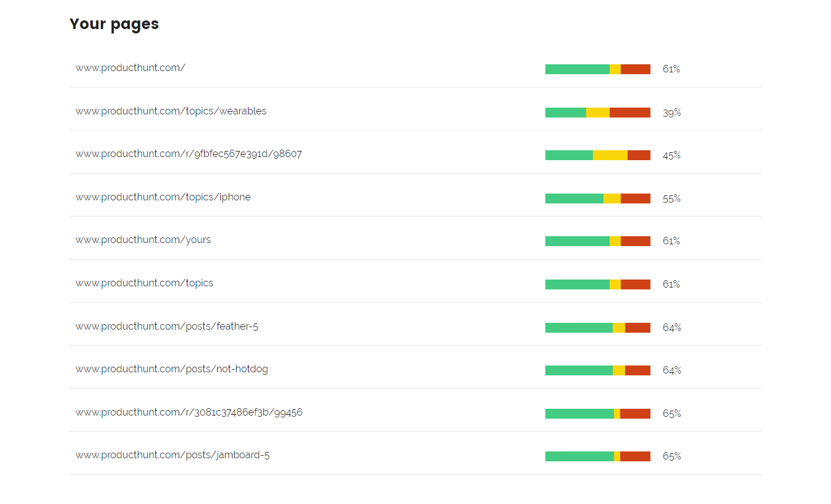Click the score bar for producthunt.com/yours
This screenshot has height=504, width=831.
[598, 241]
